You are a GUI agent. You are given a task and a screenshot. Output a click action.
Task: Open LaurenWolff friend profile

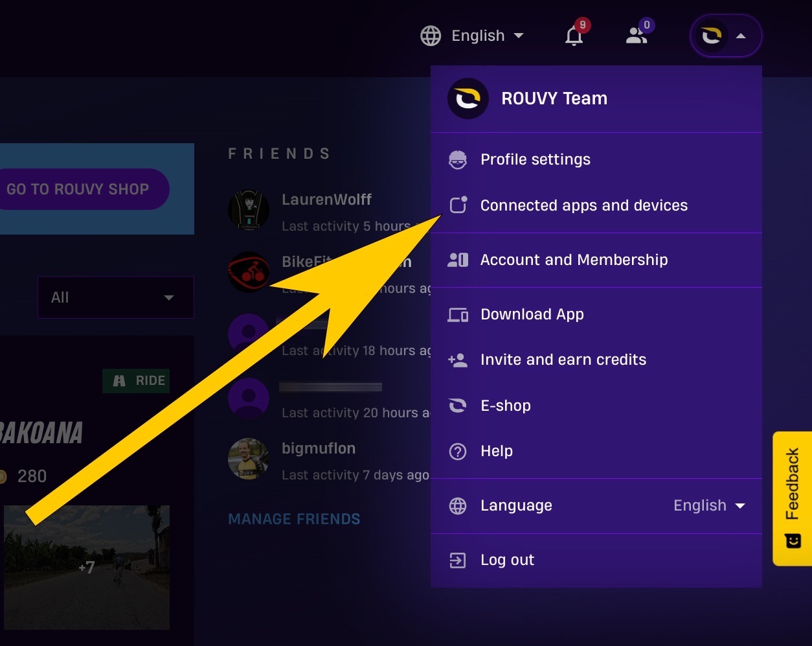pyautogui.click(x=326, y=200)
